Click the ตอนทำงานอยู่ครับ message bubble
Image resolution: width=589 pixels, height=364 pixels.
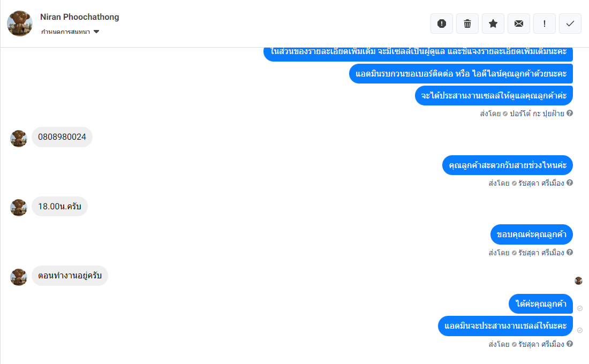(x=70, y=276)
